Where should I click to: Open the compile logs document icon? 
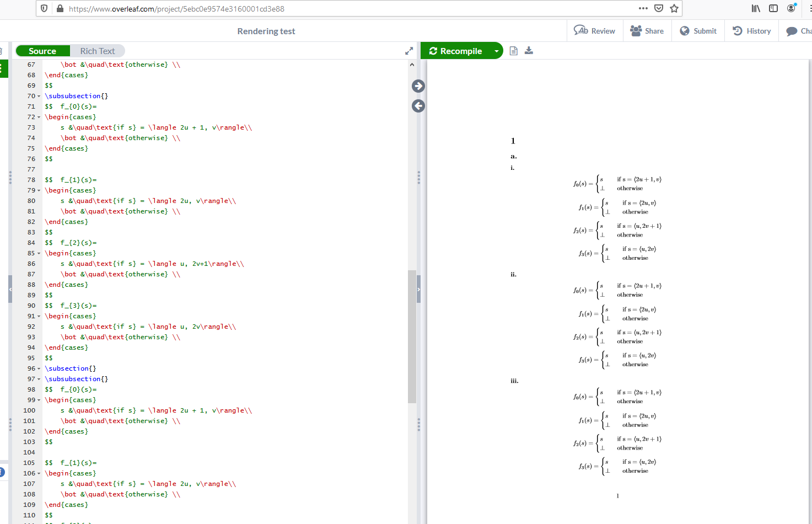click(x=513, y=50)
